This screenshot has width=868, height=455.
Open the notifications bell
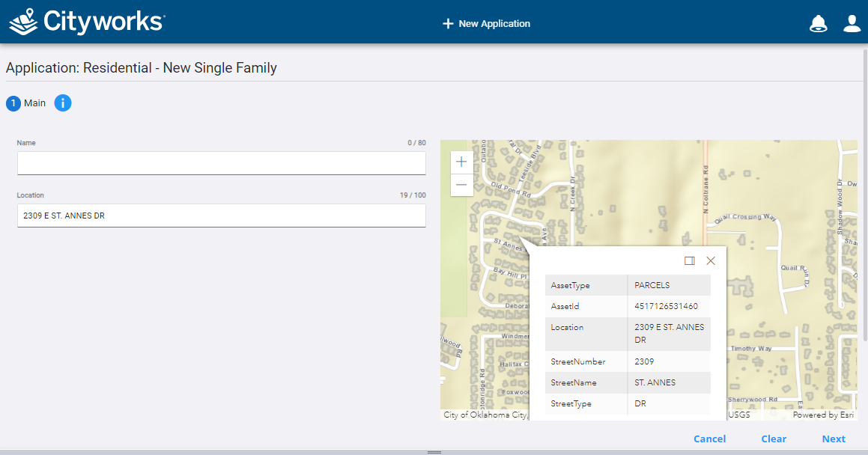[x=818, y=23]
